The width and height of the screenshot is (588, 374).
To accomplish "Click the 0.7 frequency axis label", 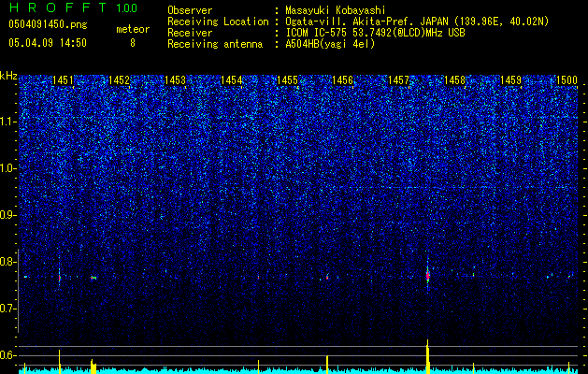I will (x=8, y=309).
